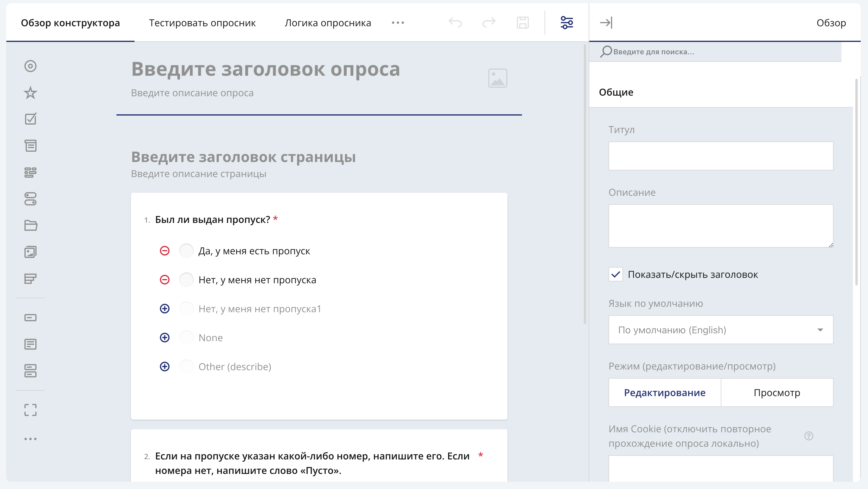Open the Обзор property selector
This screenshot has height=489, width=868.
831,23
